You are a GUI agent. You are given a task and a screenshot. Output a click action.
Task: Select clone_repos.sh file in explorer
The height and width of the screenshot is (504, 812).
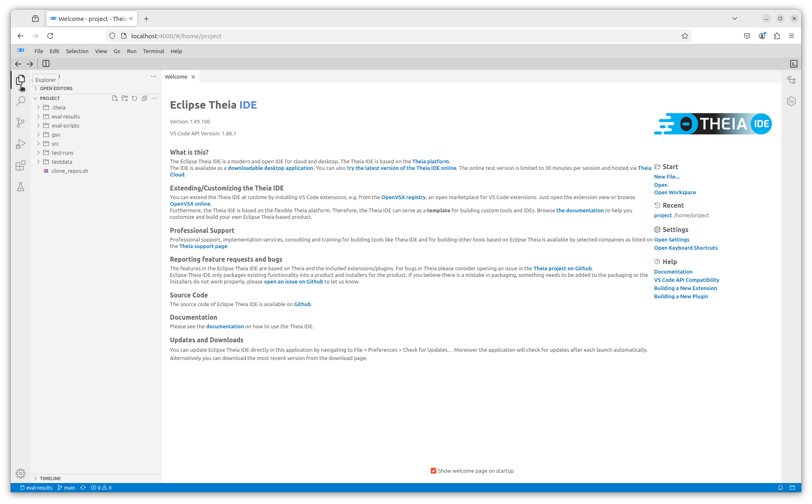click(x=70, y=171)
